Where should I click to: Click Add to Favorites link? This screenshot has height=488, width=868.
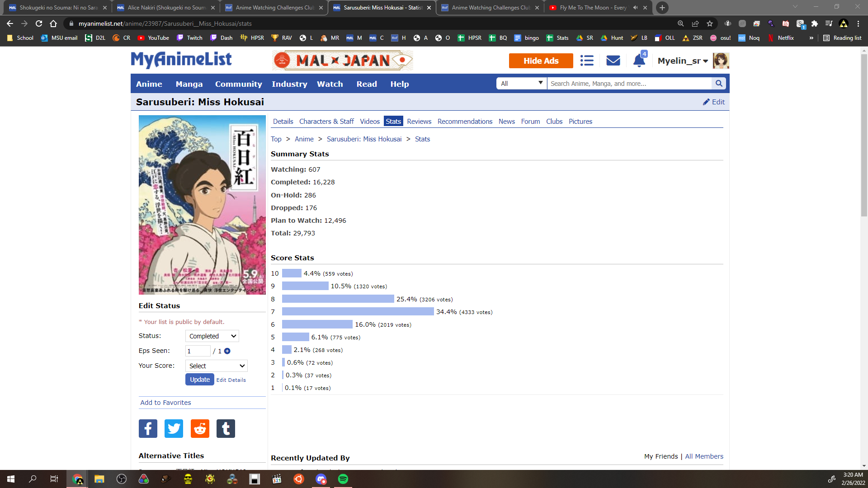point(165,403)
